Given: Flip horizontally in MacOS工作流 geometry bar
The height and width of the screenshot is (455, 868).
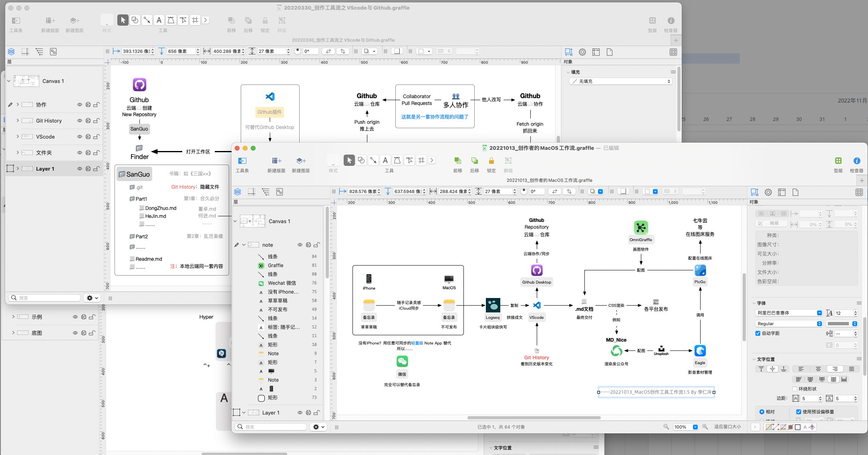Looking at the screenshot, I should pyautogui.click(x=555, y=191).
